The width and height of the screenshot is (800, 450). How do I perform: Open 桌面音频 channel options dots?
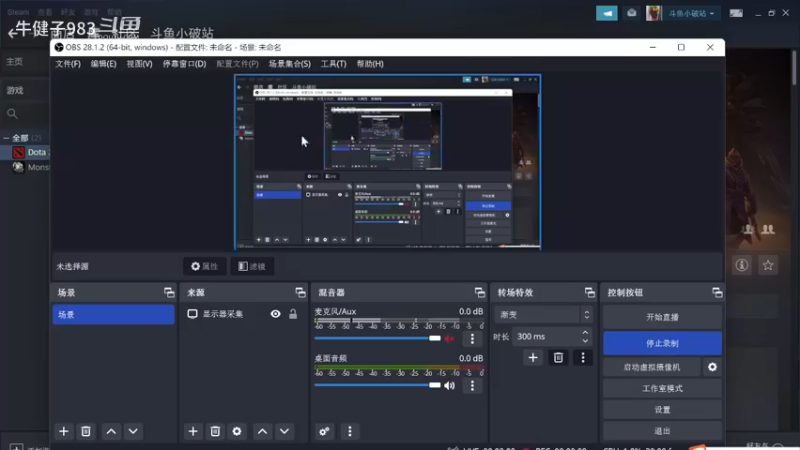472,385
